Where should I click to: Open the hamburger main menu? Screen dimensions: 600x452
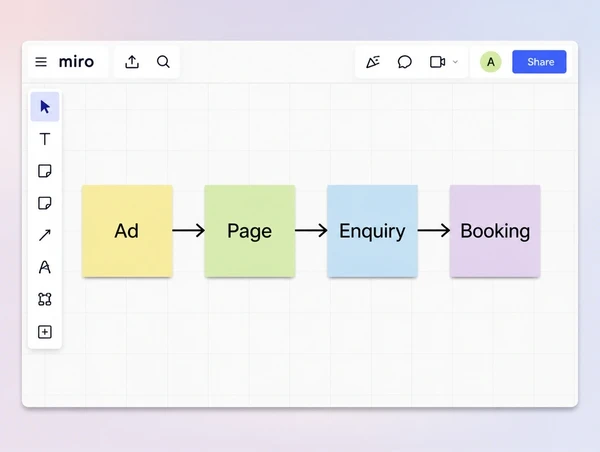[x=41, y=62]
